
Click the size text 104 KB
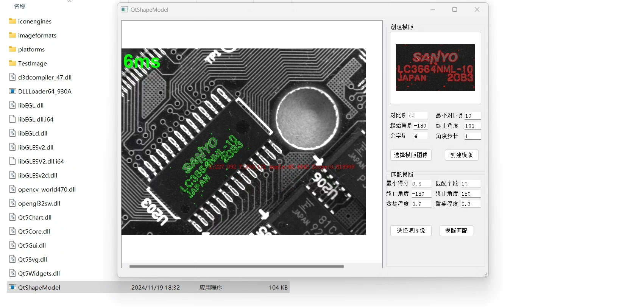click(278, 287)
